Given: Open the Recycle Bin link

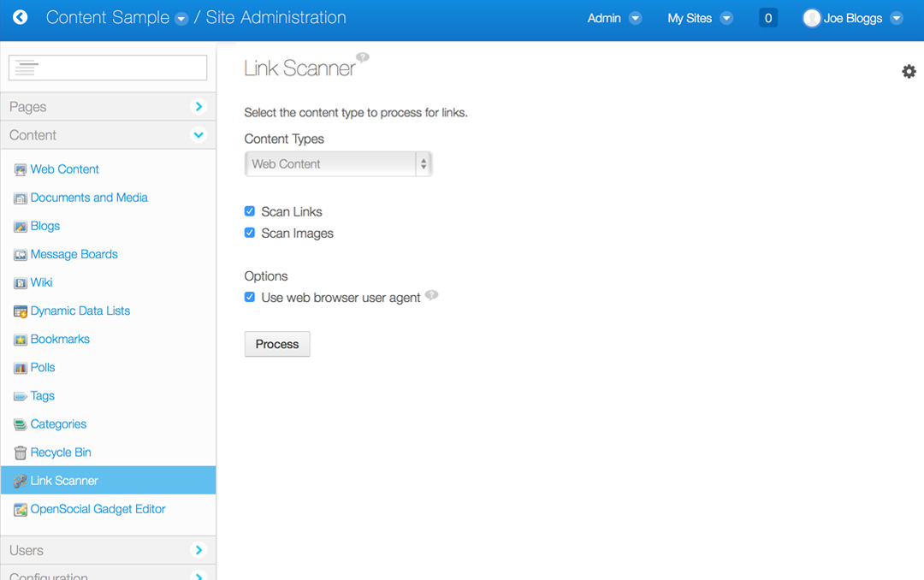Looking at the screenshot, I should coord(61,452).
